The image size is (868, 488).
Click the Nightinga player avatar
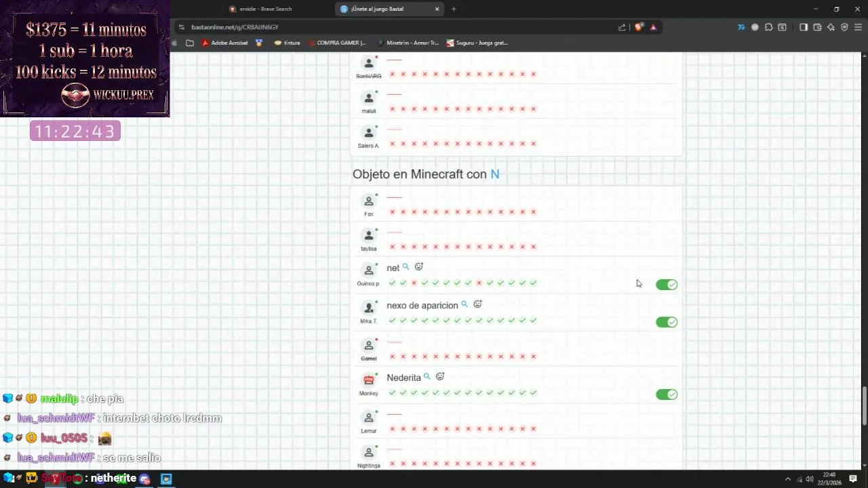[369, 452]
